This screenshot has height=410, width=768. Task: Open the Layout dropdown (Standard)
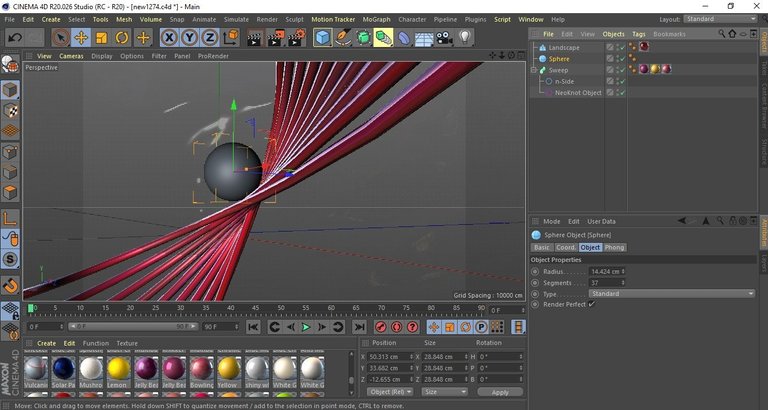720,19
